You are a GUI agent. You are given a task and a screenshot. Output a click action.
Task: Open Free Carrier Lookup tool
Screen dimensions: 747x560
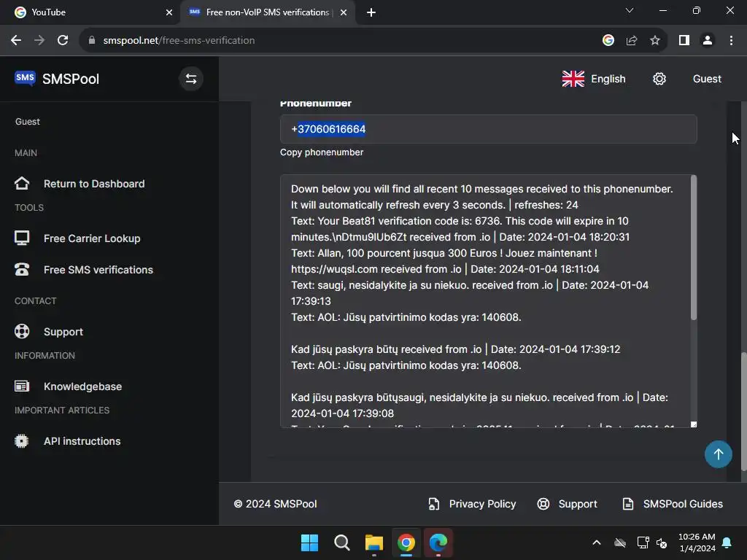pos(92,238)
